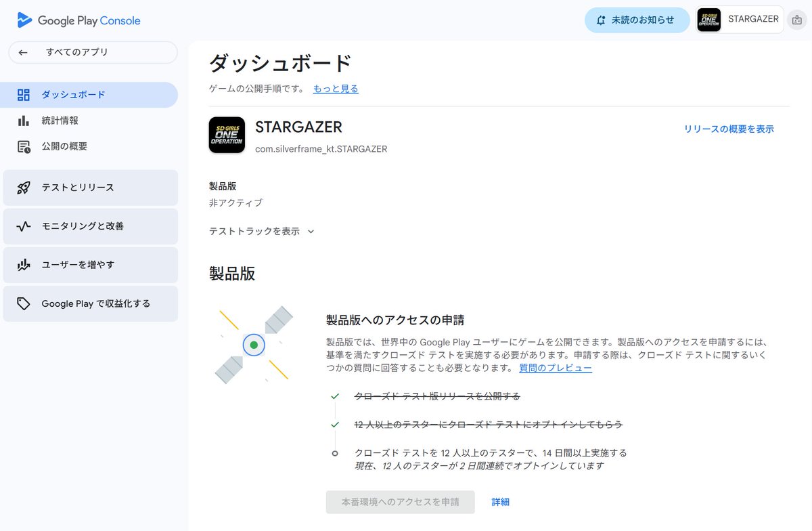This screenshot has height=531, width=812.
Task: Click the ダッシュボード page heading
Action: click(x=281, y=63)
